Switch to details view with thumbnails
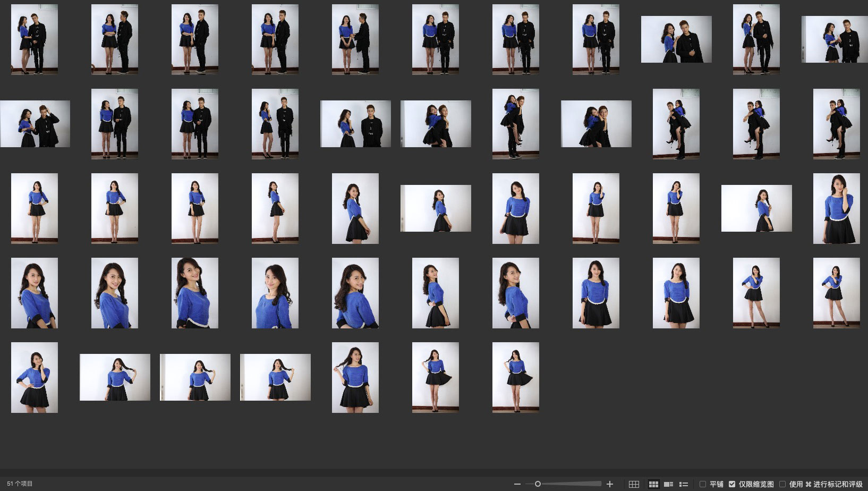The height and width of the screenshot is (491, 868). click(x=669, y=484)
